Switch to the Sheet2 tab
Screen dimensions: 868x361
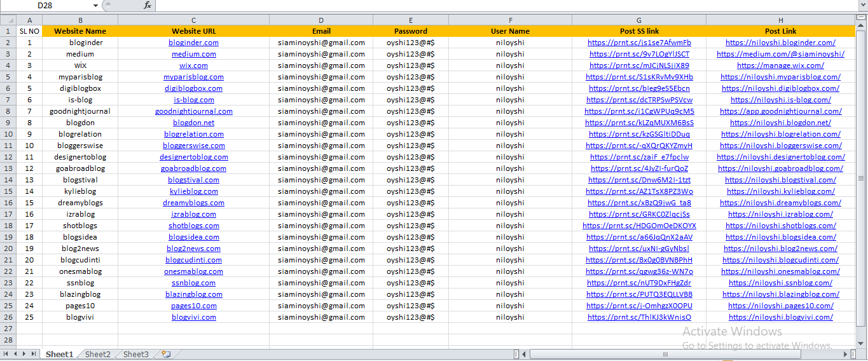[x=97, y=354]
